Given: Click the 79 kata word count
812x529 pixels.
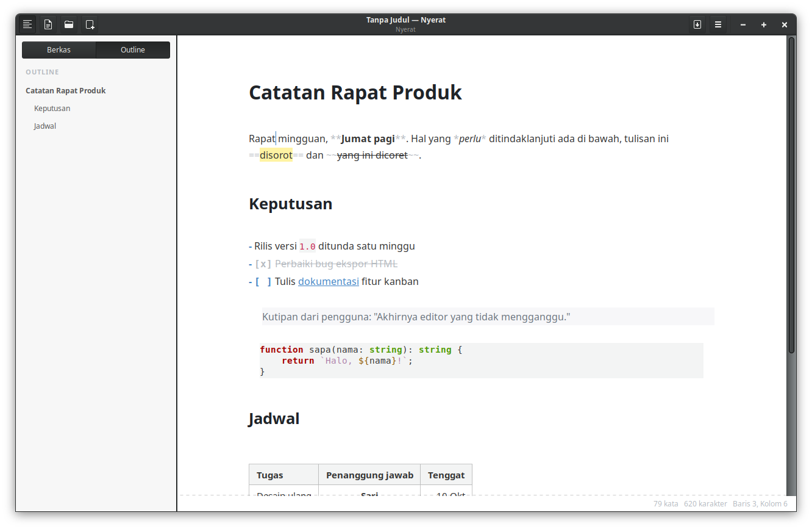Looking at the screenshot, I should [x=666, y=504].
